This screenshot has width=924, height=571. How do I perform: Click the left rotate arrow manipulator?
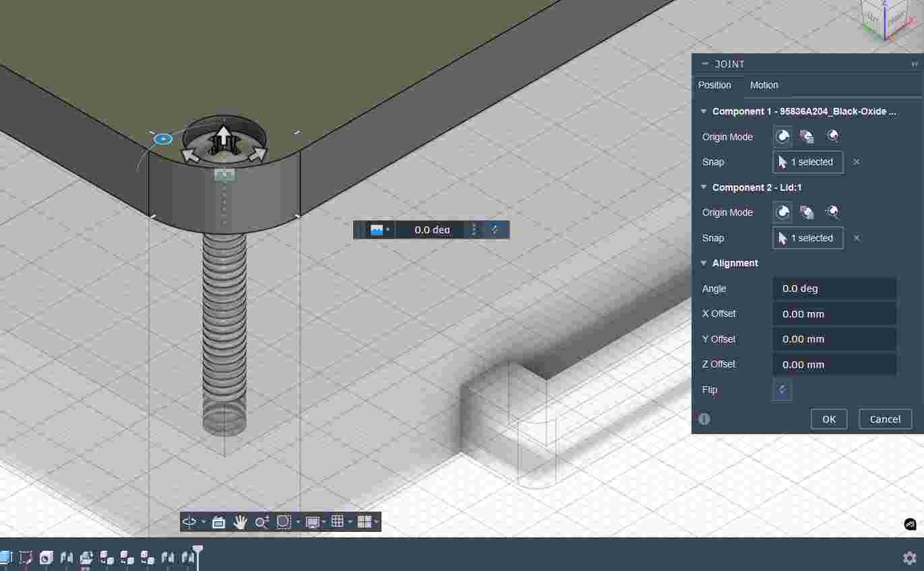(189, 156)
